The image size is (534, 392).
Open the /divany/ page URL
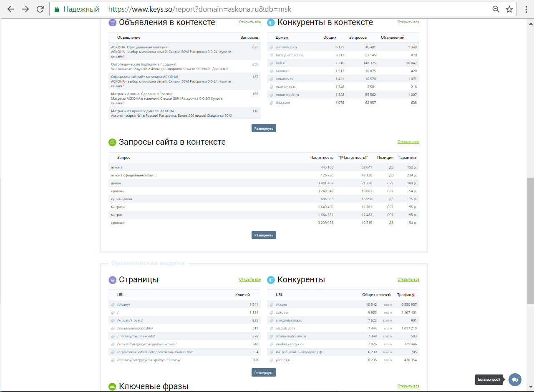(123, 304)
